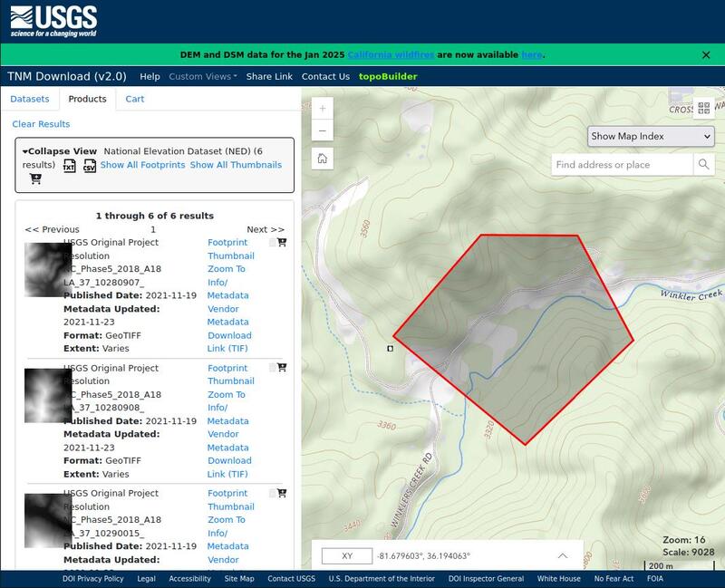Click Show All Thumbnails

[x=236, y=165]
